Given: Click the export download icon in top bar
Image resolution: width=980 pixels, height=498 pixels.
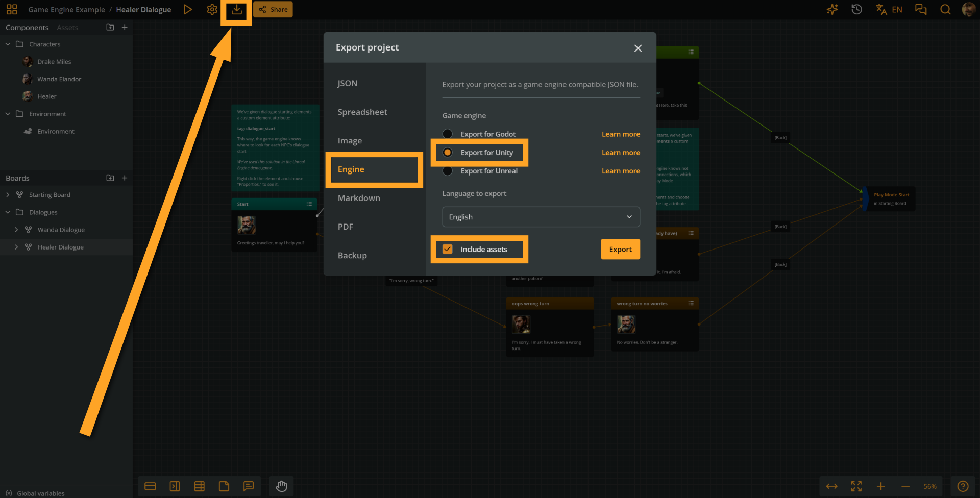Looking at the screenshot, I should pyautogui.click(x=236, y=10).
